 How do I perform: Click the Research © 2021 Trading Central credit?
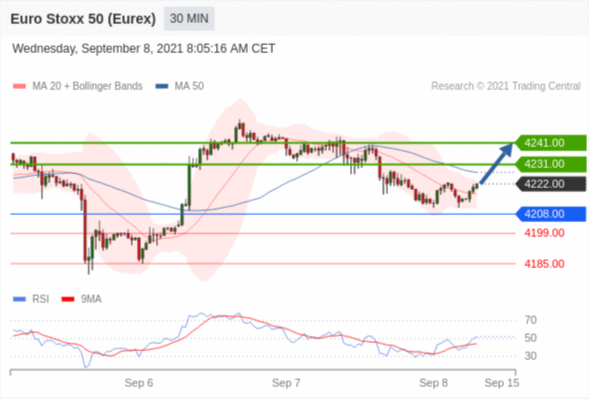(x=506, y=86)
